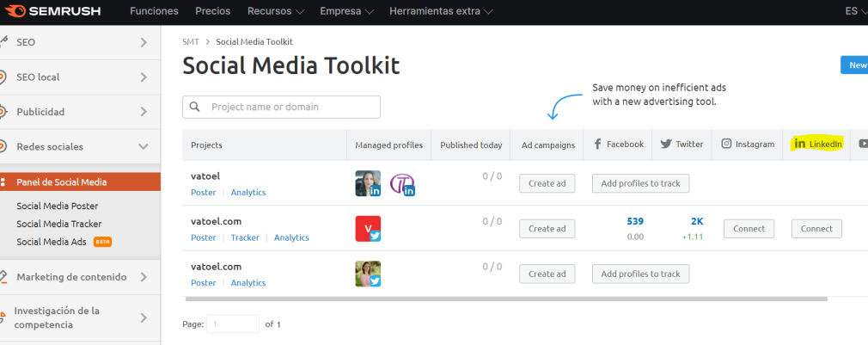This screenshot has width=868, height=345.
Task: Open Poster for vatoel project
Action: [x=203, y=192]
